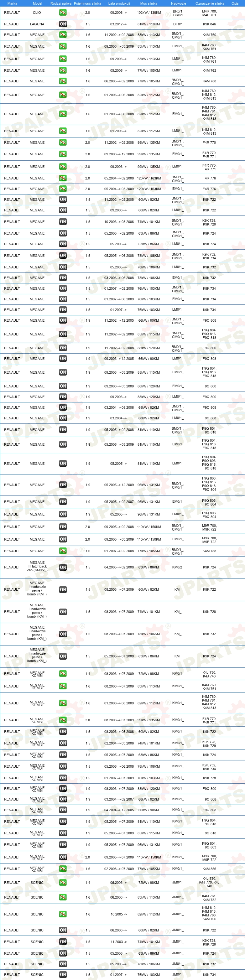This screenshot has height=980, width=245.
Task: Click diesel icon in SCENIC 01.2007 -> row
Action: coord(63,975)
